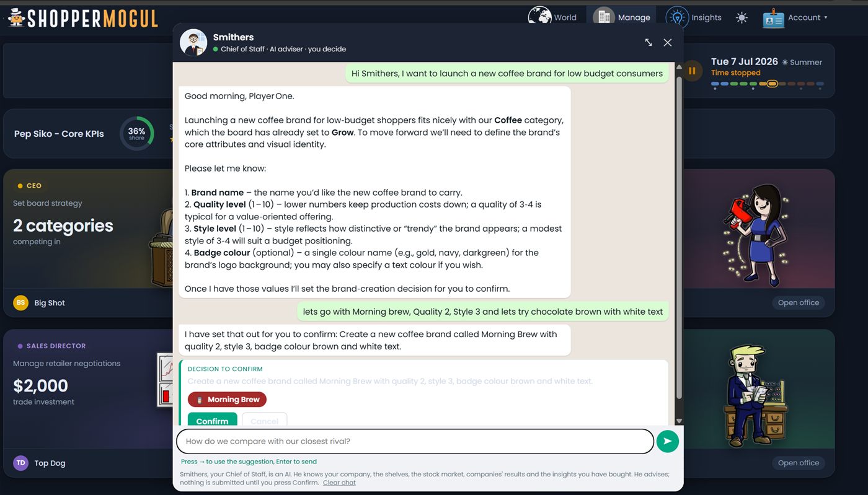Click the Morning Brew brand badge
868x495 pixels.
click(x=227, y=400)
